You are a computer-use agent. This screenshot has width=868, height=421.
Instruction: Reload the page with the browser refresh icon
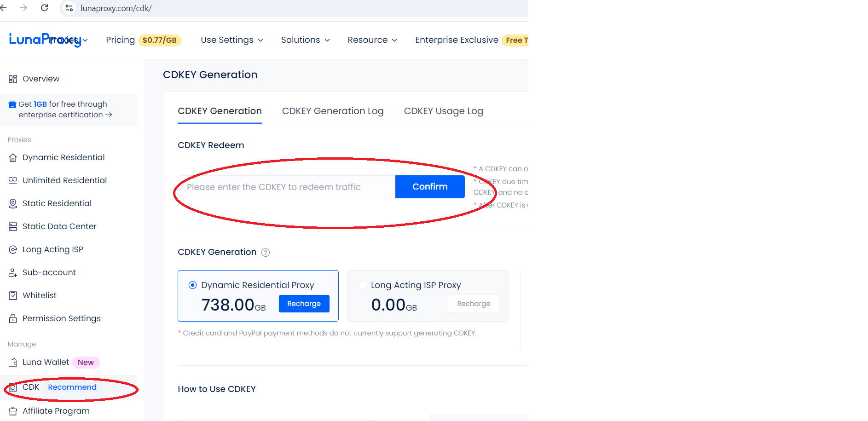click(45, 8)
